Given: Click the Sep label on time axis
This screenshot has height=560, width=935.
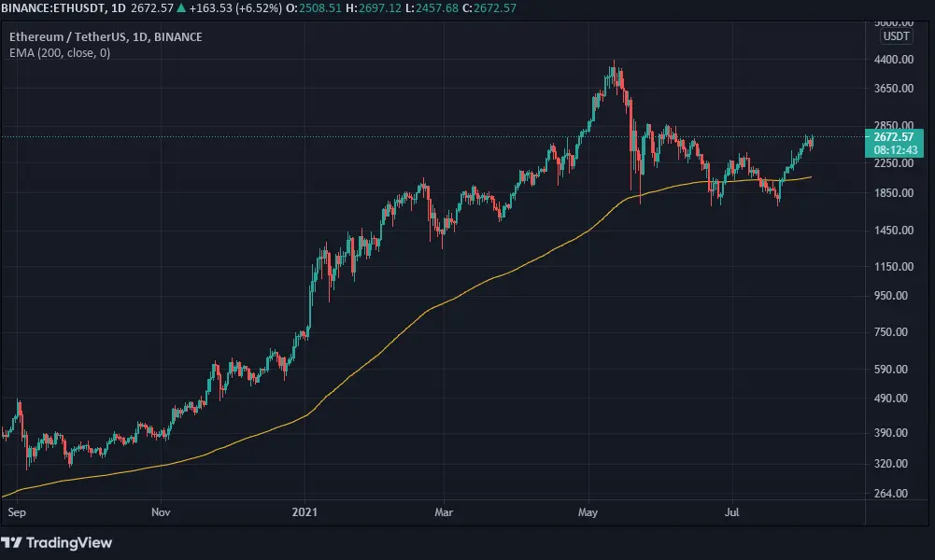Looking at the screenshot, I should [17, 512].
